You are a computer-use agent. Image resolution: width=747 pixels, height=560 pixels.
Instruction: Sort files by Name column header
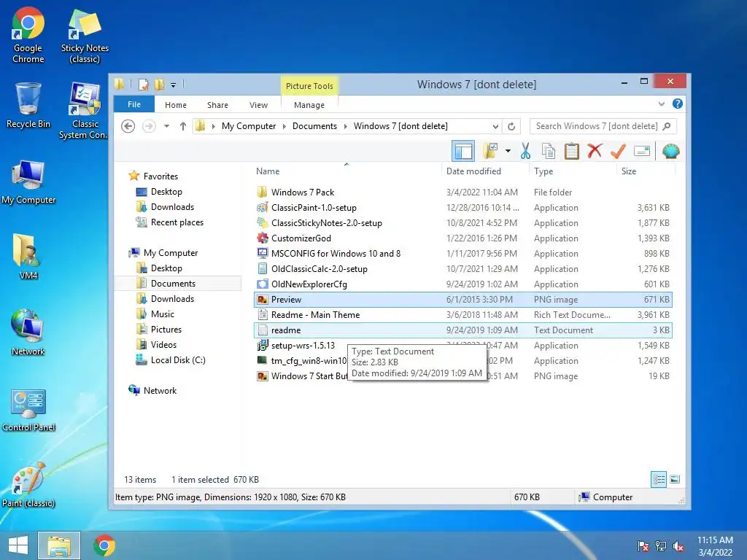pos(268,171)
